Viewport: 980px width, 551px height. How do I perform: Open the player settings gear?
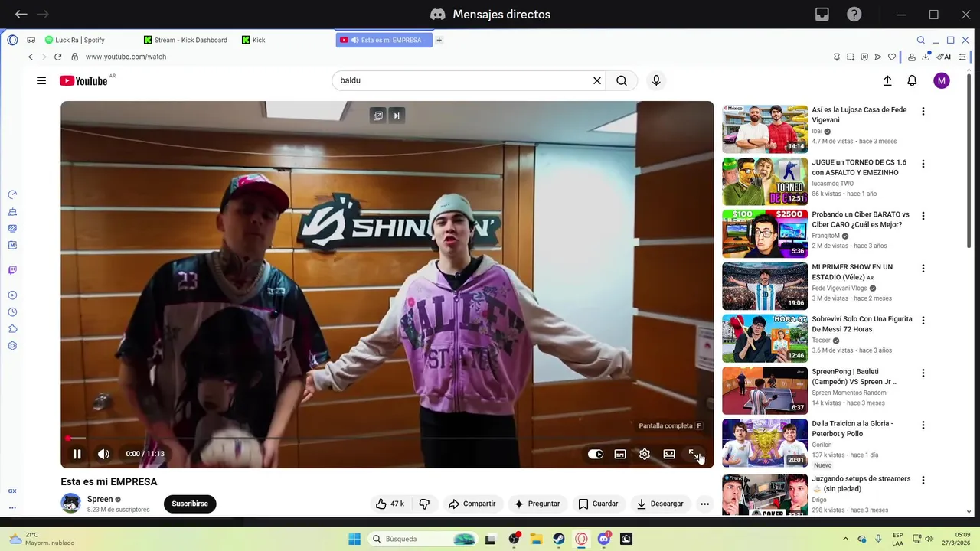coord(645,454)
